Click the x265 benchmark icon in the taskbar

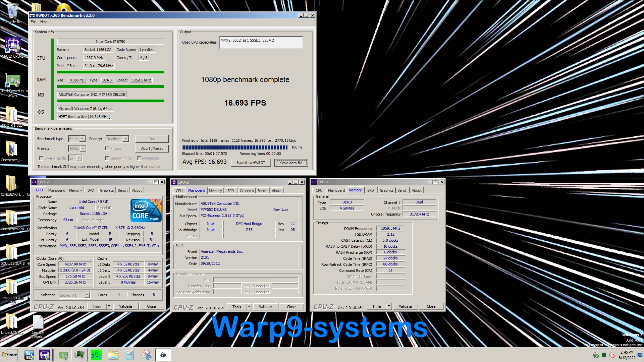click(x=163, y=355)
